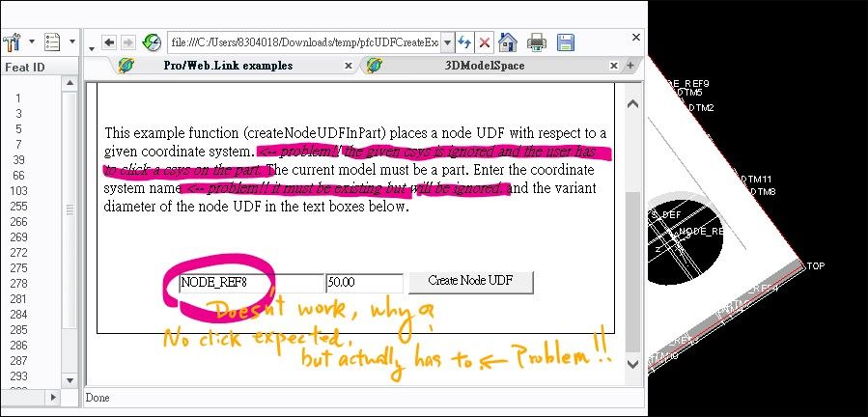Click the DTM11 datum label in model view

click(756, 180)
